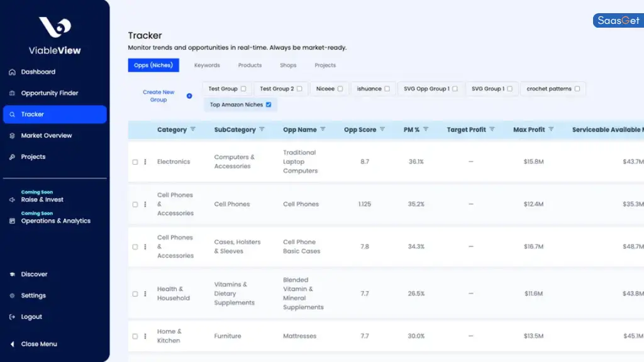Click the Market Overview layers icon
Image resolution: width=644 pixels, height=362 pixels.
pyautogui.click(x=12, y=136)
